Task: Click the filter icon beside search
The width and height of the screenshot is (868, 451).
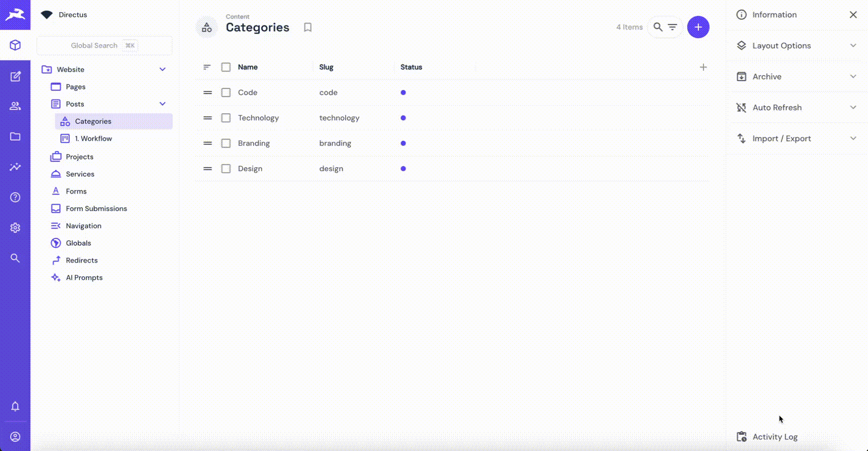Action: point(672,27)
